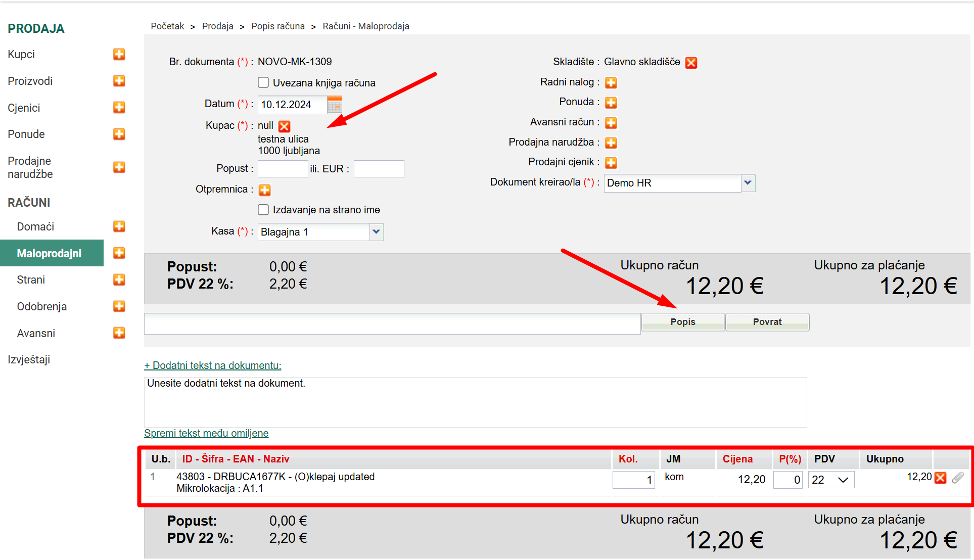Add an Otpremnica using plus icon

coord(264,190)
